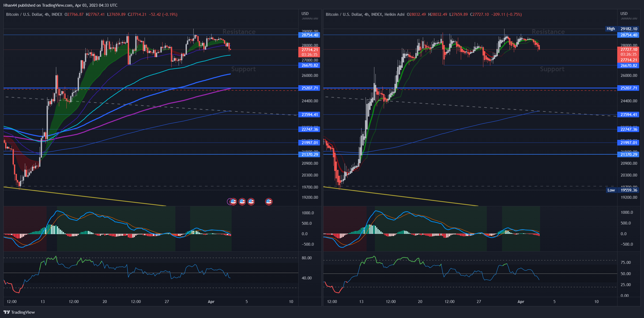Click the 20300.00 price scale value on the right chart
This screenshot has width=644, height=318.
click(x=629, y=175)
